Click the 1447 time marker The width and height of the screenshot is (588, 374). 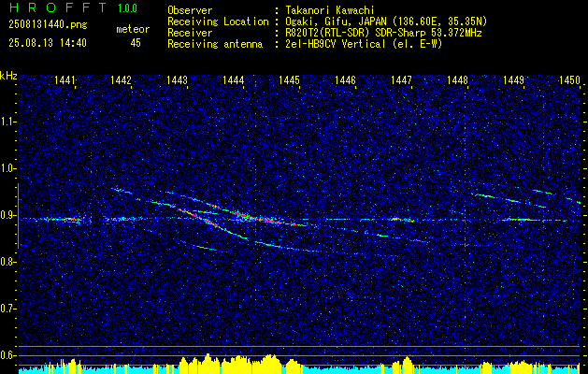tap(401, 80)
